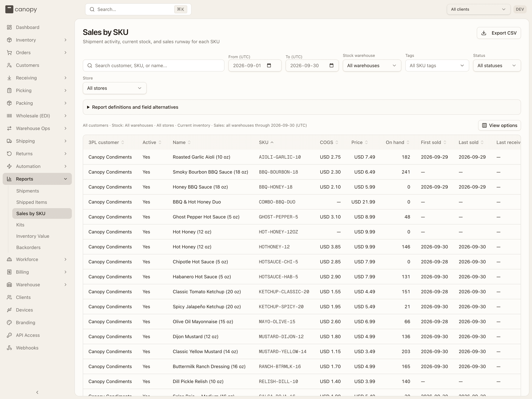Screen dimensions: 532x399
Task: Click the API Access key icon
Action: [9, 335]
